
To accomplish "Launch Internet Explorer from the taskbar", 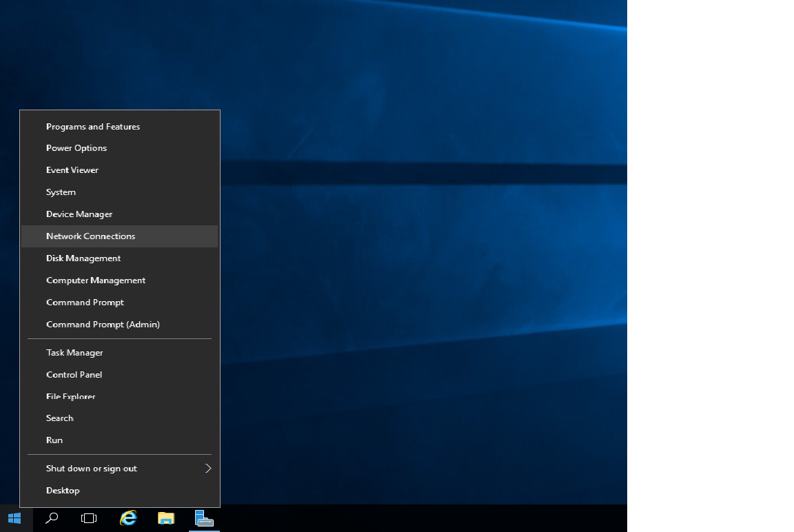I will tap(128, 518).
